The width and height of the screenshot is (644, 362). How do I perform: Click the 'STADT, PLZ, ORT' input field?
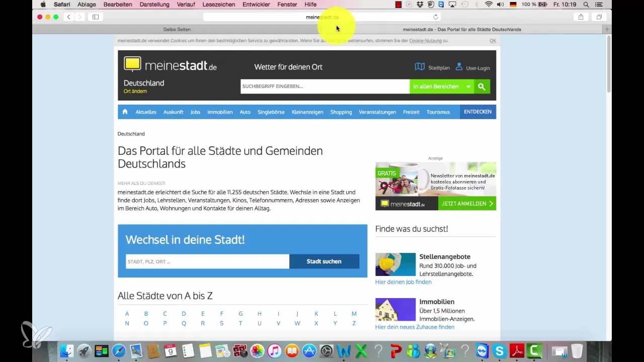tap(207, 261)
